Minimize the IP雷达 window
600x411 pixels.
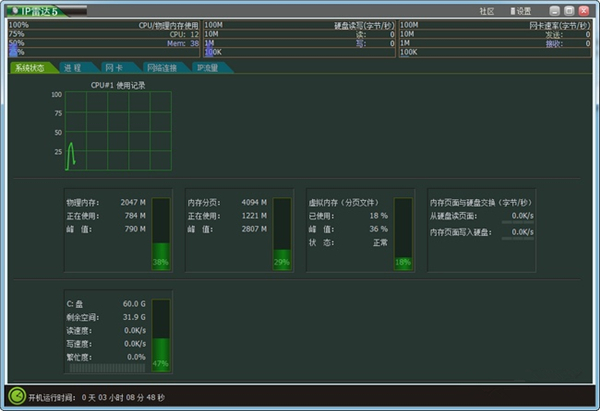click(x=554, y=11)
